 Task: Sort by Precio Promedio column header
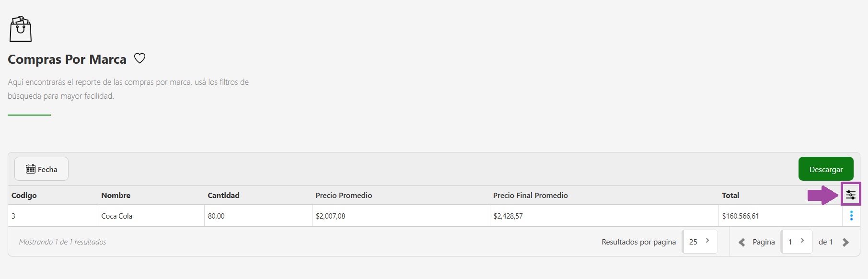pyautogui.click(x=344, y=195)
